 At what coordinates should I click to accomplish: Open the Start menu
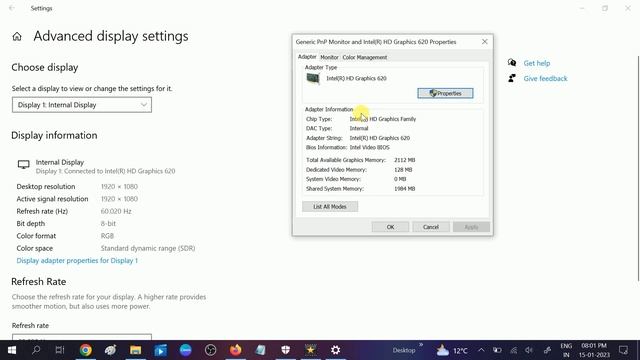coord(12,350)
